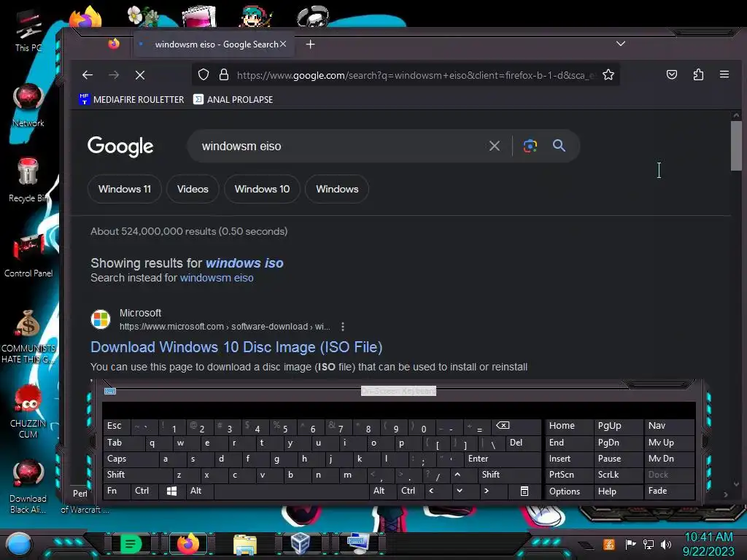The height and width of the screenshot is (560, 747).
Task: Open on-screen keyboard taskbar icon
Action: pyautogui.click(x=357, y=542)
